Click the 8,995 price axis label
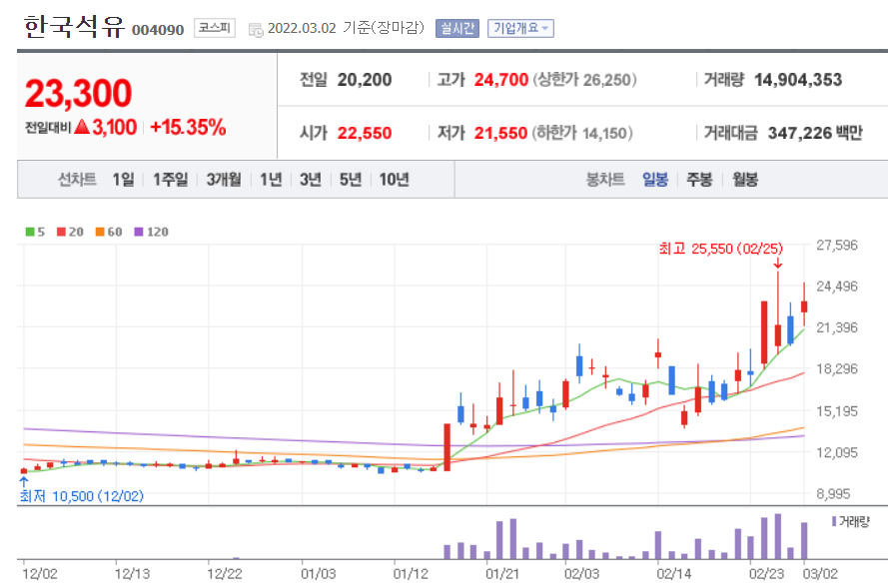 (833, 493)
